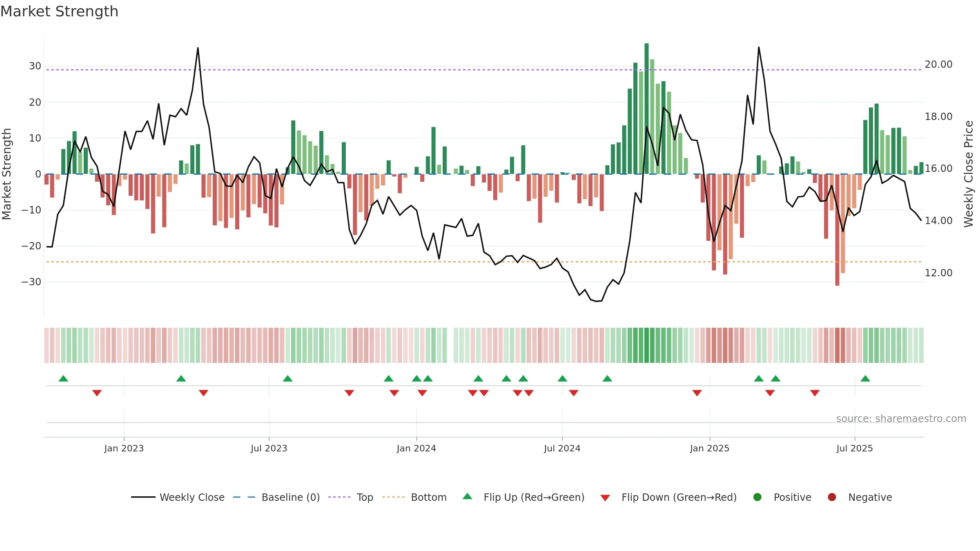Click the Weekly Close Price axis title

(x=969, y=174)
